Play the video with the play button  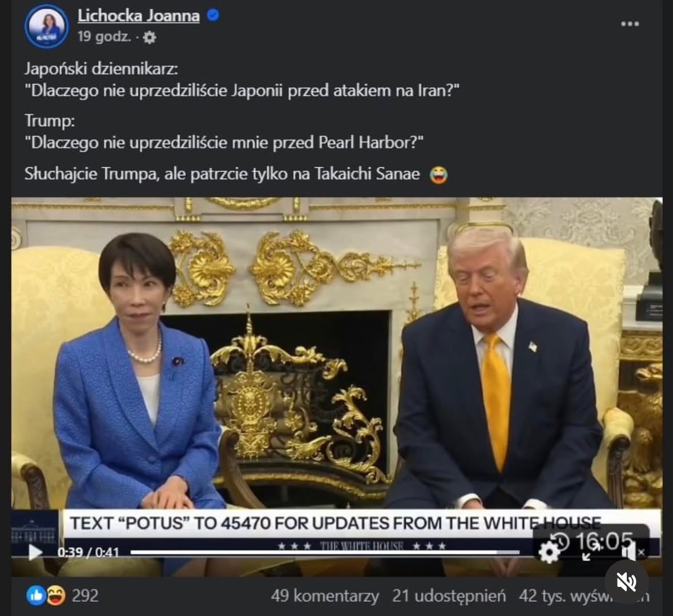coord(35,552)
